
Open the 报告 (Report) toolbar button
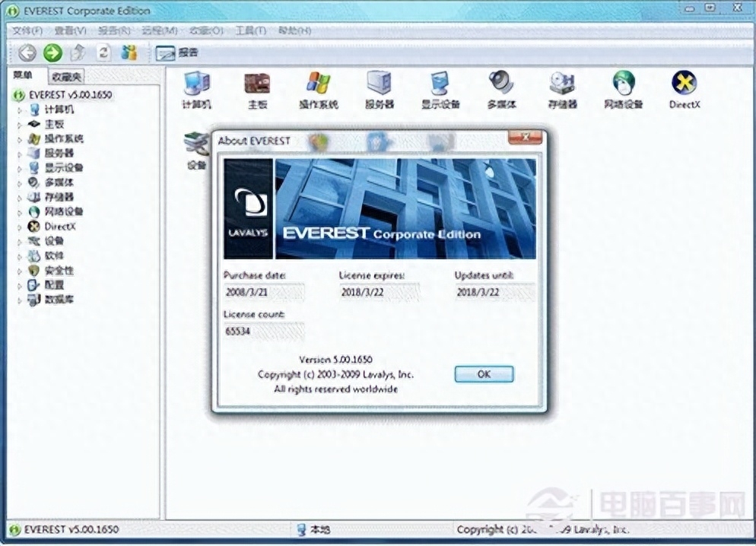[176, 52]
